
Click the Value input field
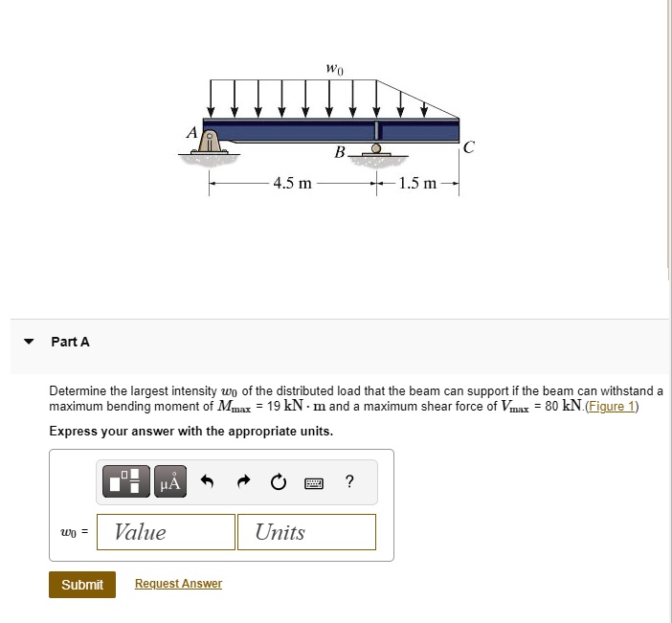tap(169, 532)
